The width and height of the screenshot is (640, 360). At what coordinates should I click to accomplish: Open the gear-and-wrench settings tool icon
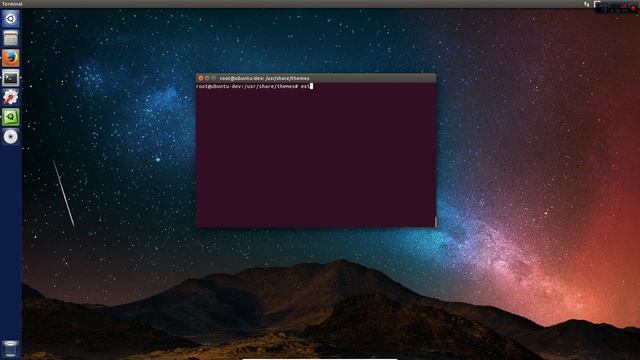click(11, 97)
